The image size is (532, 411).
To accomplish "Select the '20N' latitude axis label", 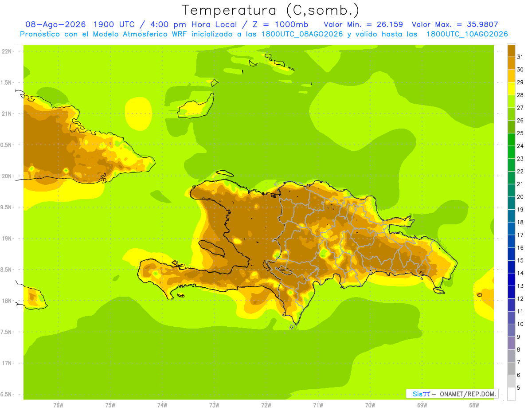I will (x=6, y=176).
